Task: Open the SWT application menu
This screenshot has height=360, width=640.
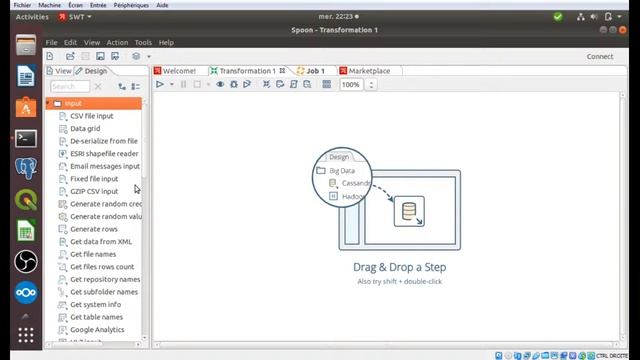Action: point(76,17)
